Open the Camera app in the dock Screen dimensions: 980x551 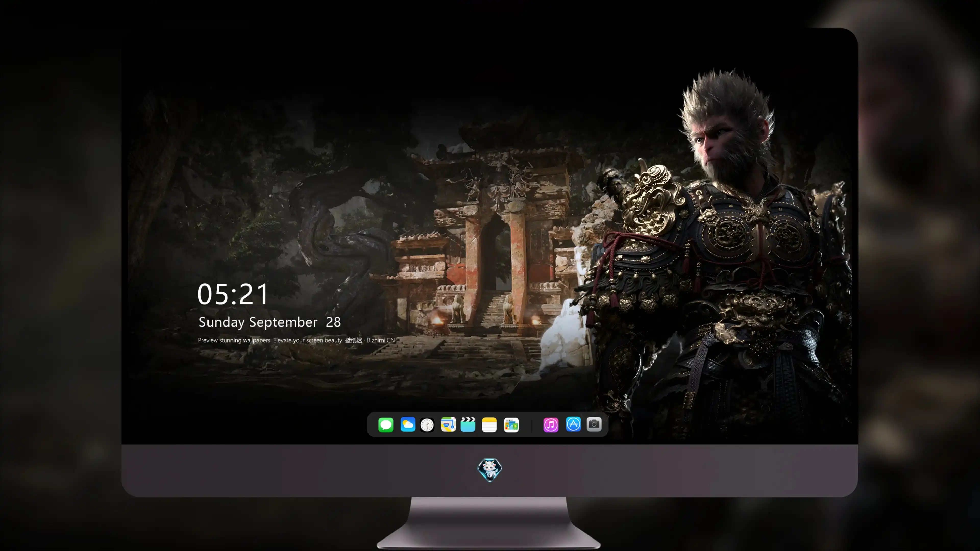coord(594,424)
